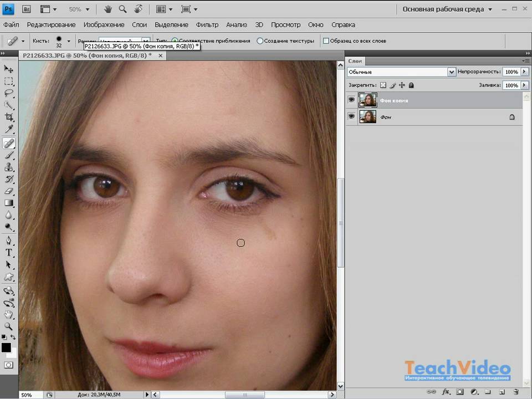The width and height of the screenshot is (532, 399).
Task: Open the Непрозрачность slider arrow
Action: click(x=525, y=71)
